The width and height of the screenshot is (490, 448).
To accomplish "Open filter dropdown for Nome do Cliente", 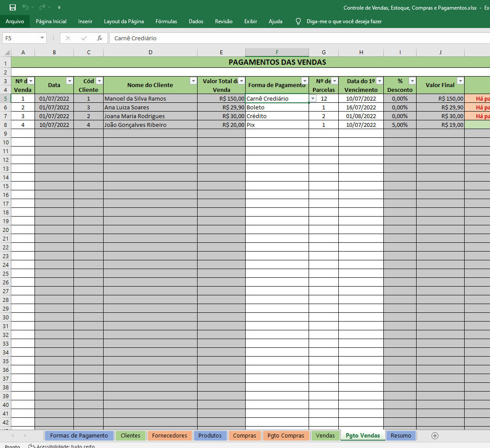I will tap(193, 81).
